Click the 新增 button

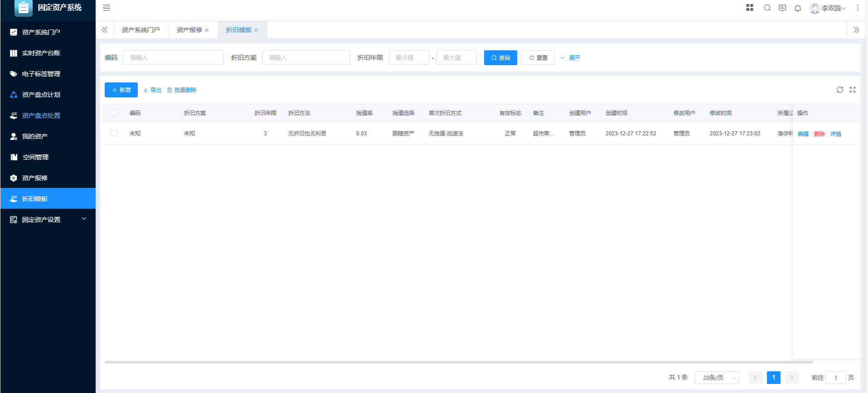click(x=121, y=90)
